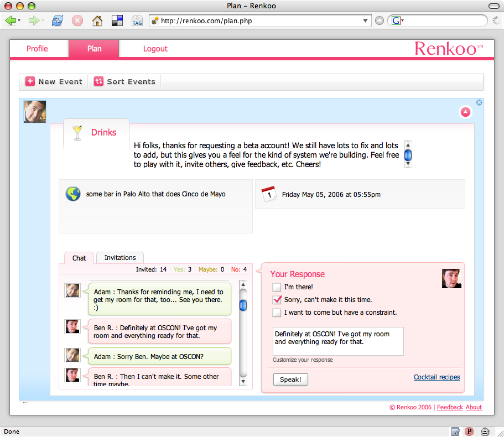The width and height of the screenshot is (504, 437).
Task: Click the "Maybe: 0" response count
Action: 211,269
